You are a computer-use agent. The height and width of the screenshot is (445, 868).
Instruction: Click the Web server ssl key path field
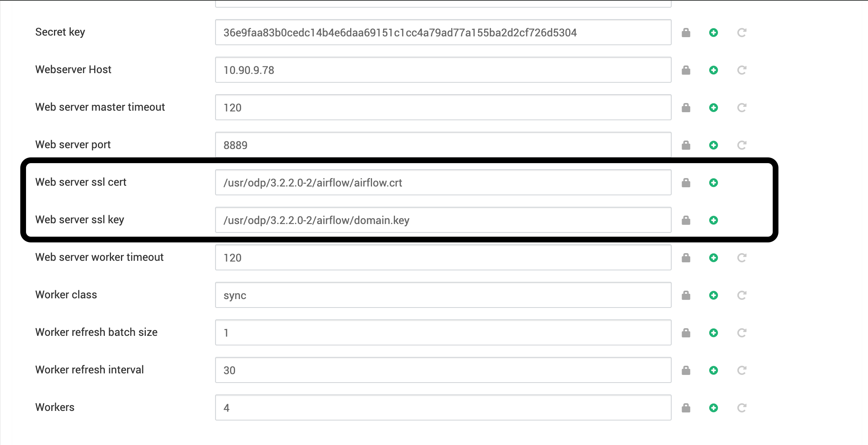coord(443,220)
